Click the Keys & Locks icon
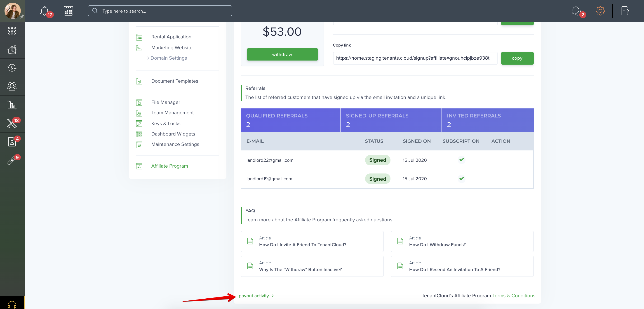The width and height of the screenshot is (644, 309). (x=139, y=124)
